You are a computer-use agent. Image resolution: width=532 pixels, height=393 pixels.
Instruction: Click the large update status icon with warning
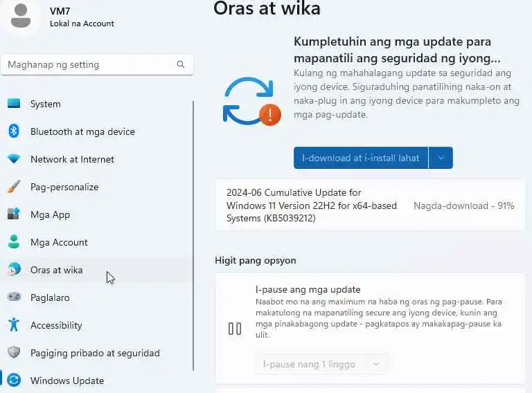pyautogui.click(x=252, y=101)
